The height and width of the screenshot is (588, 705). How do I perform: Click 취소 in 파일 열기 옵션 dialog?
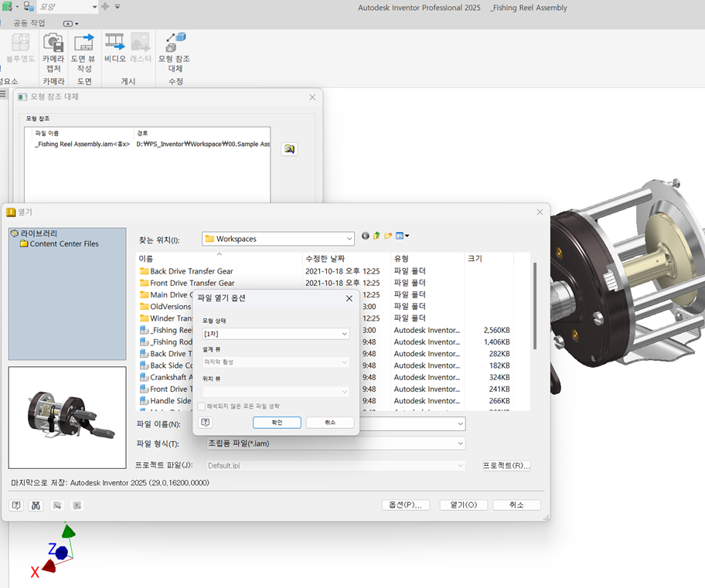[x=330, y=423]
